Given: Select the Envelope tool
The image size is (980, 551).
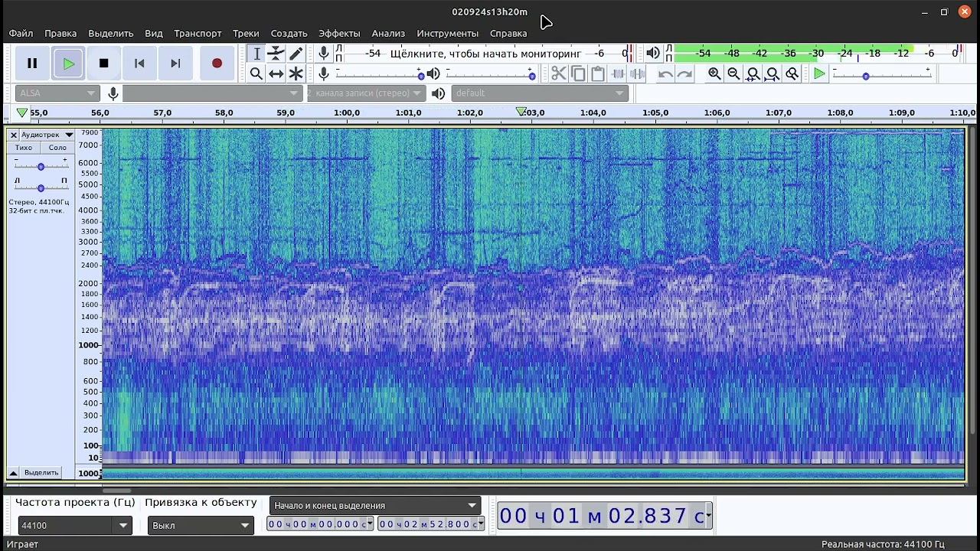Looking at the screenshot, I should [276, 54].
